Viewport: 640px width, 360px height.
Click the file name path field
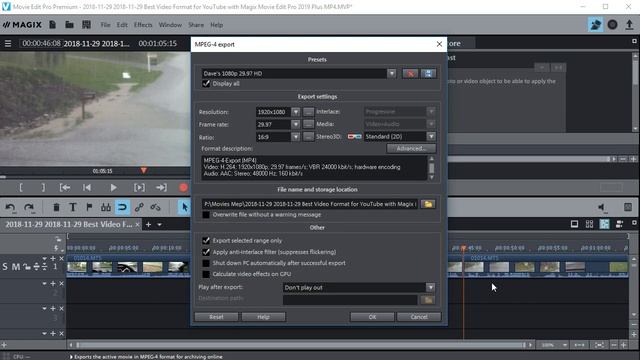(310, 204)
